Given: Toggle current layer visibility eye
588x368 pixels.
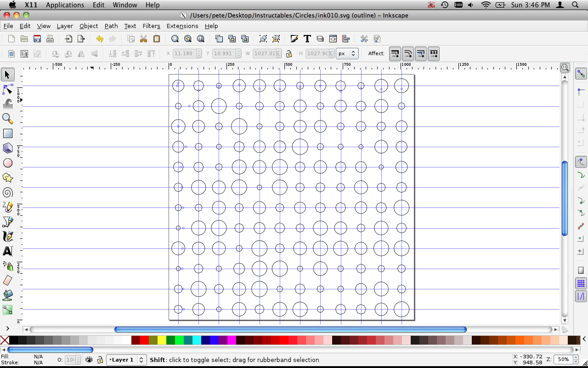Looking at the screenshot, I should pos(89,360).
